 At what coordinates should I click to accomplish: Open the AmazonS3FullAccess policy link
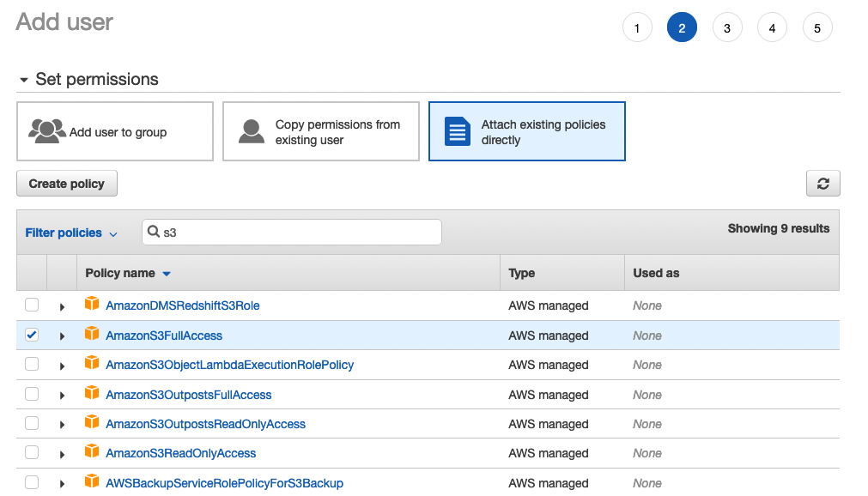point(164,336)
